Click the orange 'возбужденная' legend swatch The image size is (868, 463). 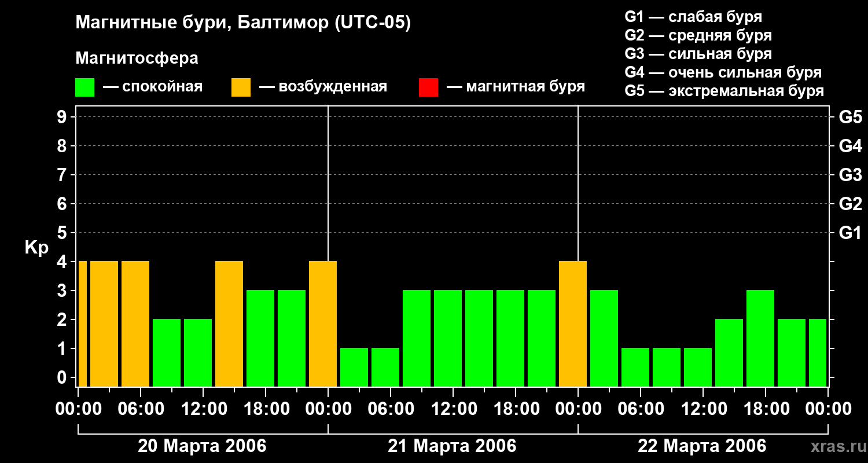(241, 87)
